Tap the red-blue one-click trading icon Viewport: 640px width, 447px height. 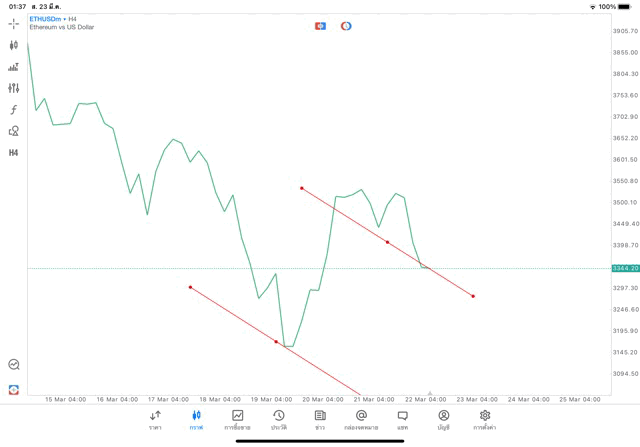click(320, 26)
